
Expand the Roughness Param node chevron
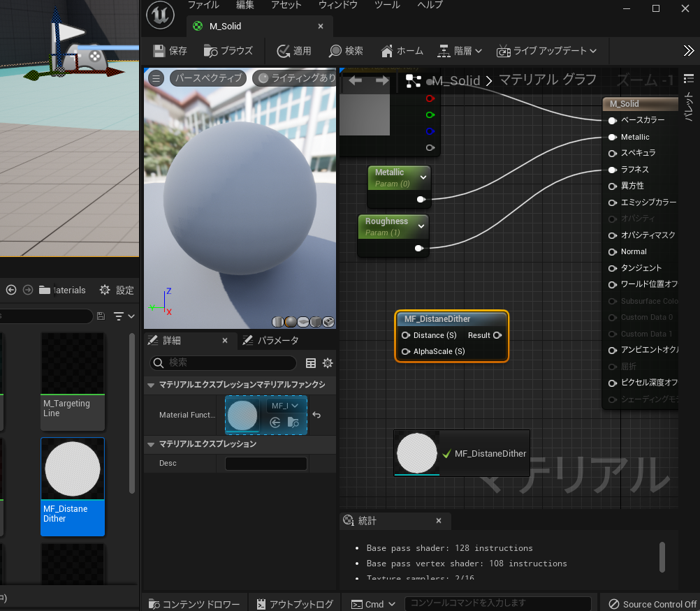(x=421, y=226)
